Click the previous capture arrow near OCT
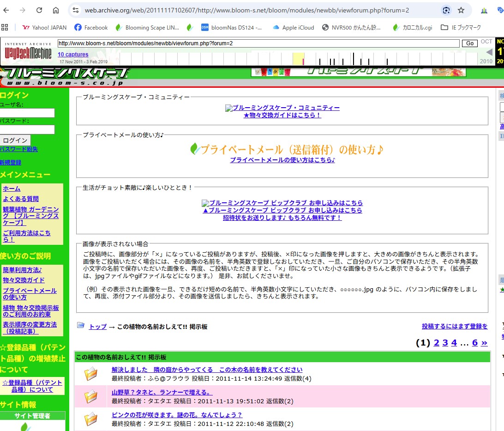504x431 pixels. pos(489,52)
